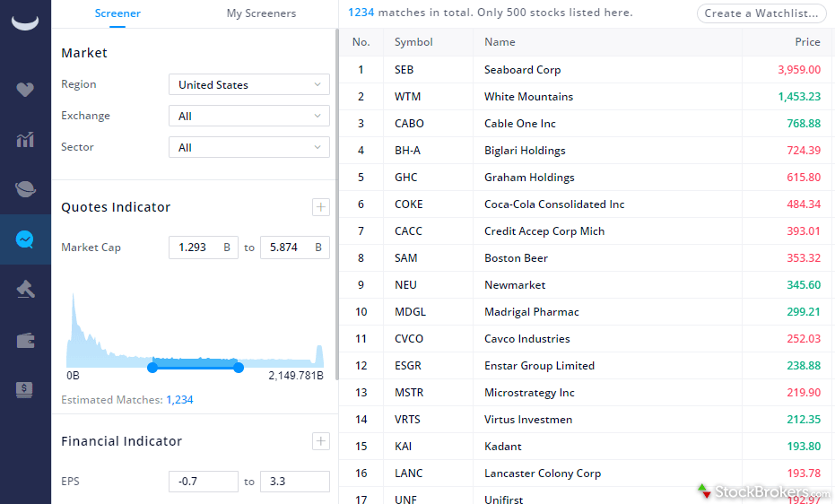Screen dimensions: 835x504
Task: Open the Sector dropdown
Action: [x=249, y=147]
